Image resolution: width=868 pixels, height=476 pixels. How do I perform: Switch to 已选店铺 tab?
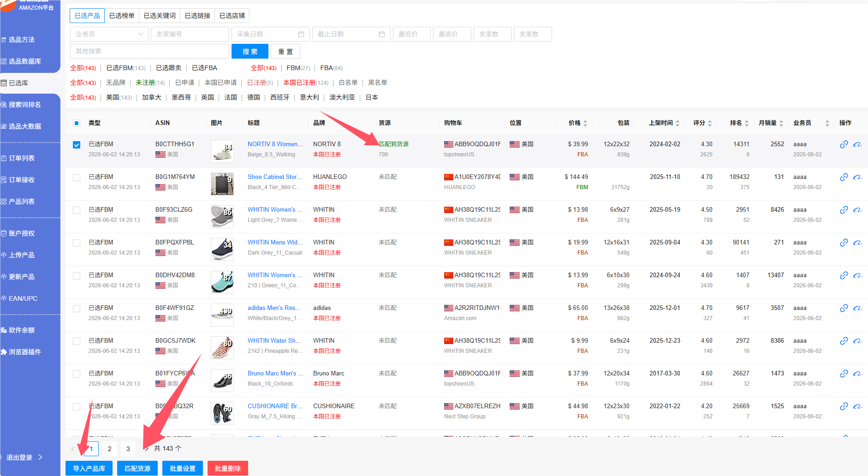coord(232,16)
